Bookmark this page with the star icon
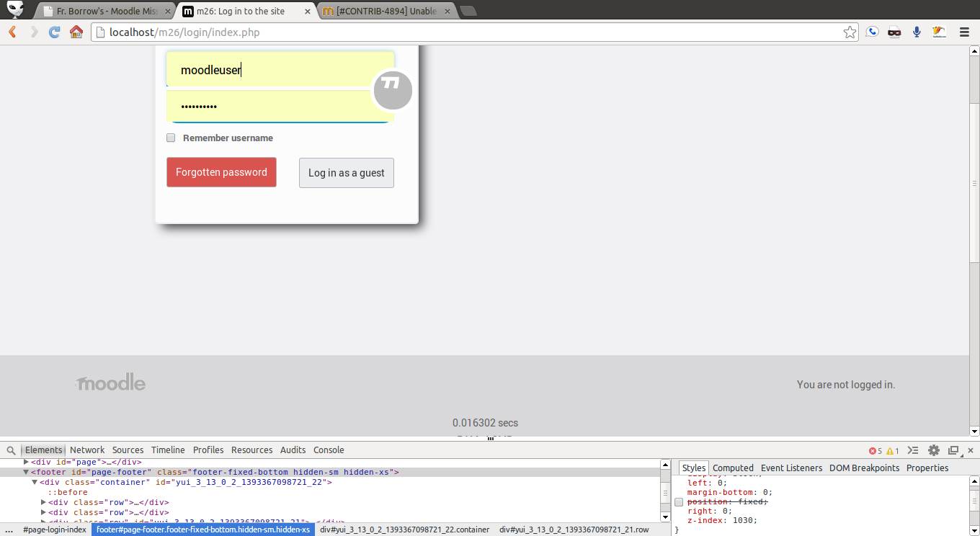This screenshot has width=980, height=536. (x=850, y=32)
